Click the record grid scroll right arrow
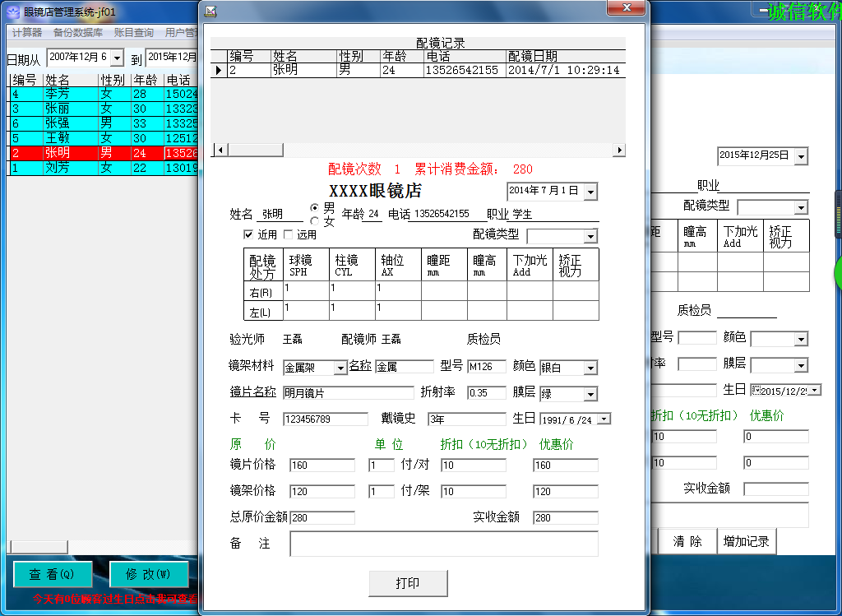 (x=619, y=150)
